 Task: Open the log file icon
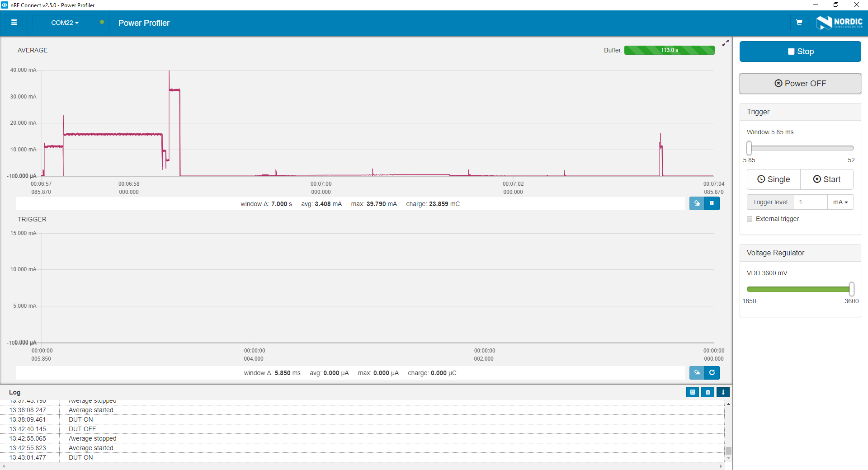[x=693, y=392]
